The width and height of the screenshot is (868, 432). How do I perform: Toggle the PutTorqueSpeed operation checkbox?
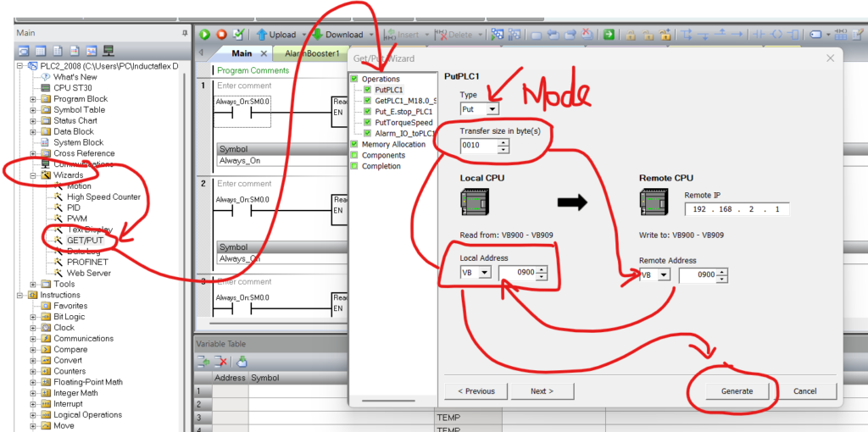coord(367,122)
